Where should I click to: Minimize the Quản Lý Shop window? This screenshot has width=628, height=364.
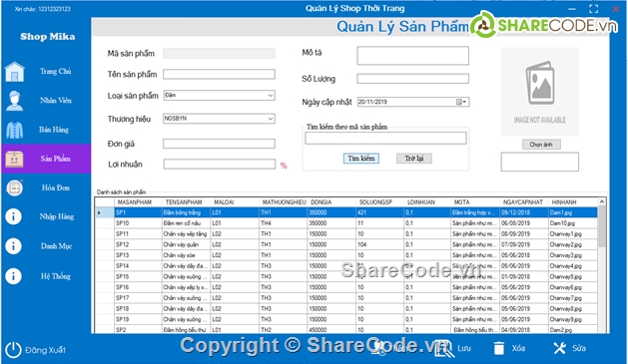572,9
